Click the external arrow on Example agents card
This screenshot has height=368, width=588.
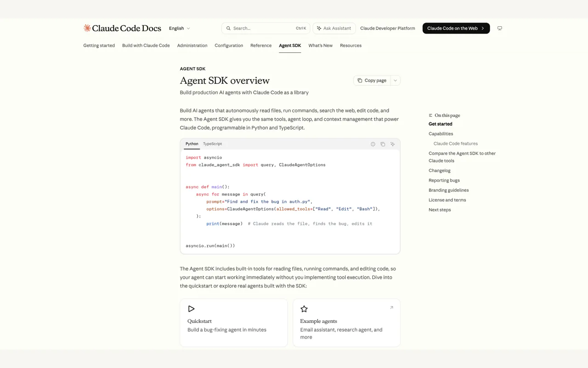pyautogui.click(x=391, y=308)
